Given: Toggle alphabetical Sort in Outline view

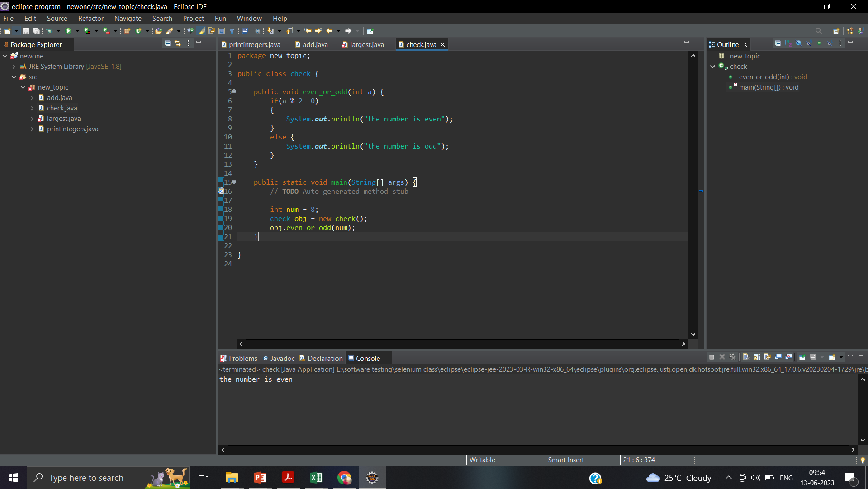Looking at the screenshot, I should 788,43.
